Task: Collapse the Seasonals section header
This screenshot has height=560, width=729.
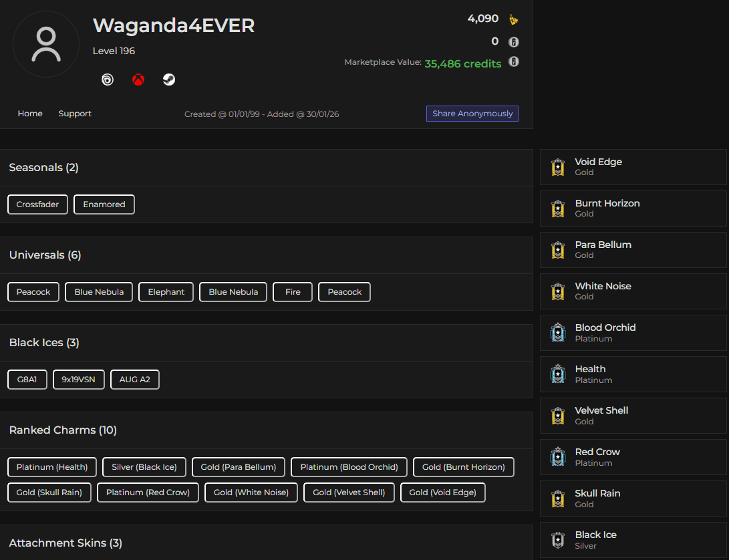Action: click(x=43, y=167)
